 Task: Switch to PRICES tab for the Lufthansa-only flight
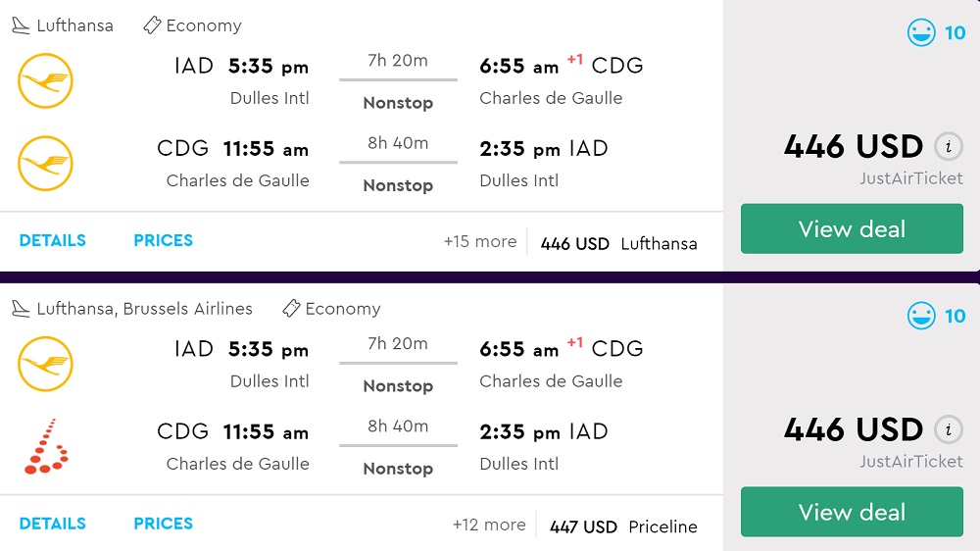[163, 240]
